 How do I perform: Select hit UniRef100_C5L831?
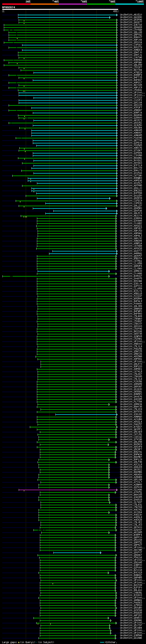click(131, 505)
